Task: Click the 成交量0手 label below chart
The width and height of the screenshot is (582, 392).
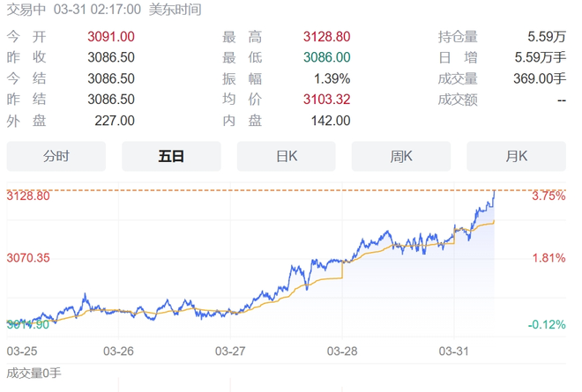Action: coord(34,373)
